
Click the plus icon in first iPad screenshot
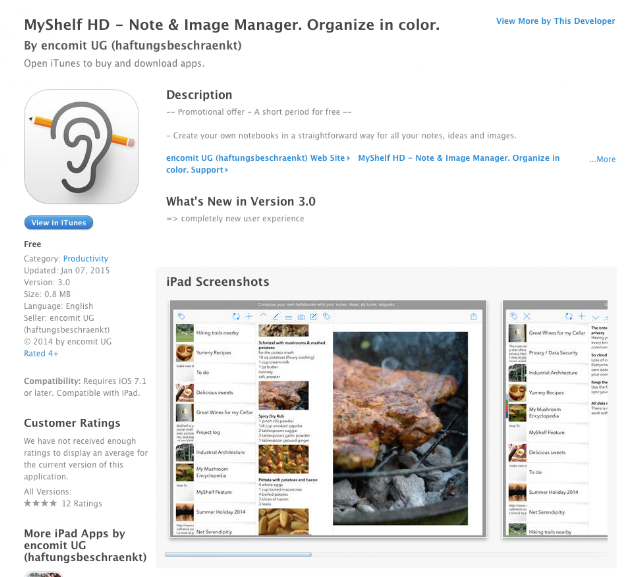[x=249, y=316]
